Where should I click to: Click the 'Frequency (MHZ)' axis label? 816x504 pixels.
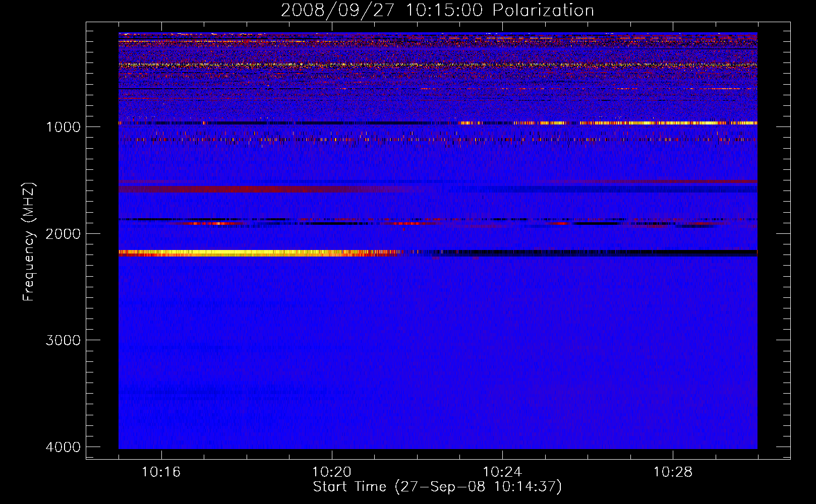[x=29, y=242]
